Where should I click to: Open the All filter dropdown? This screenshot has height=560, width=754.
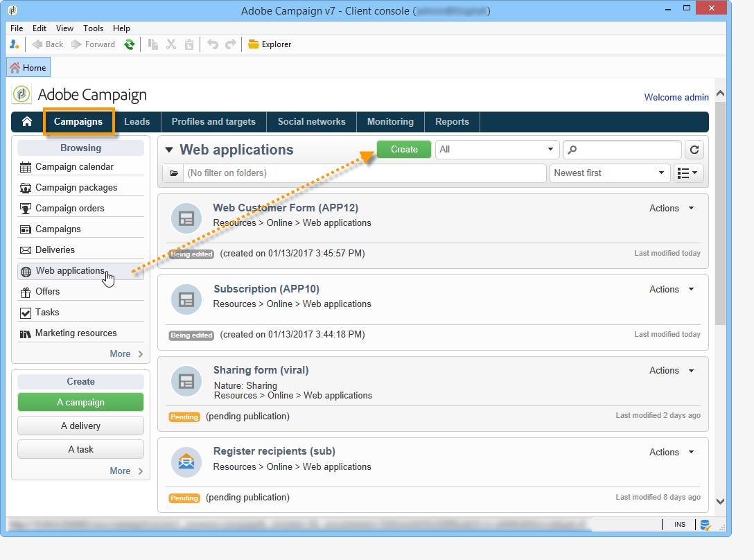(x=497, y=150)
